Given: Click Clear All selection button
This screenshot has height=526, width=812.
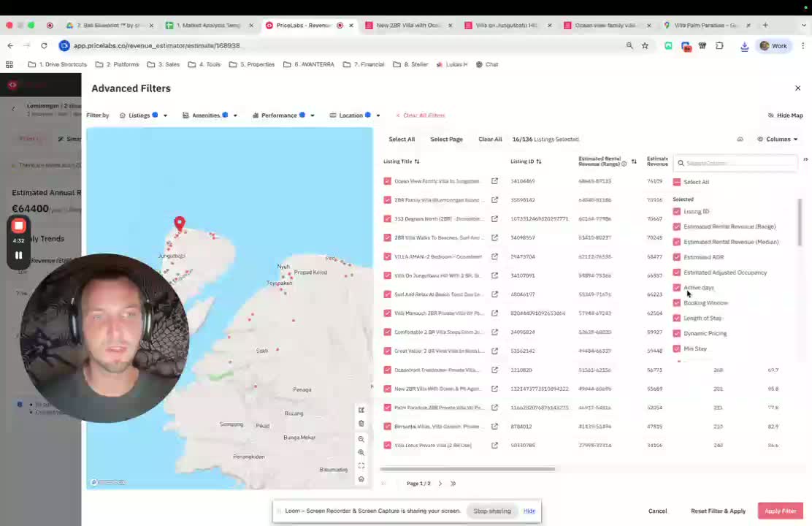Looking at the screenshot, I should [x=490, y=139].
